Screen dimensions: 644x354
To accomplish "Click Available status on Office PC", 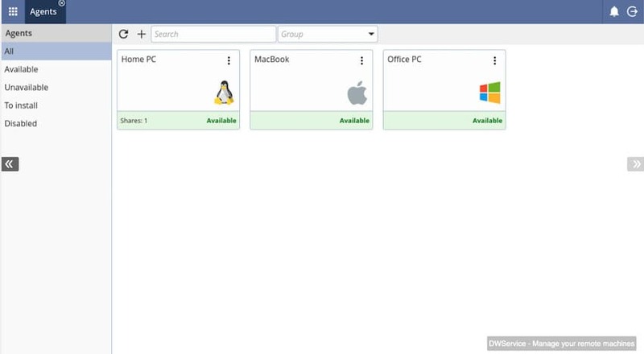I will [x=488, y=121].
